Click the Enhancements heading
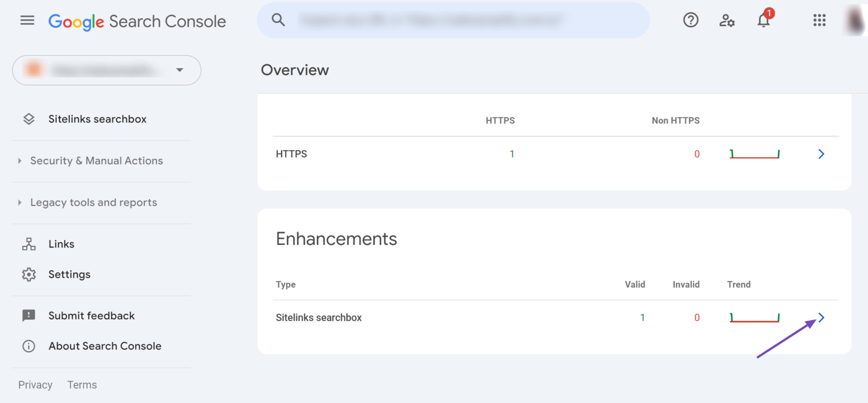This screenshot has height=403, width=868. click(337, 239)
